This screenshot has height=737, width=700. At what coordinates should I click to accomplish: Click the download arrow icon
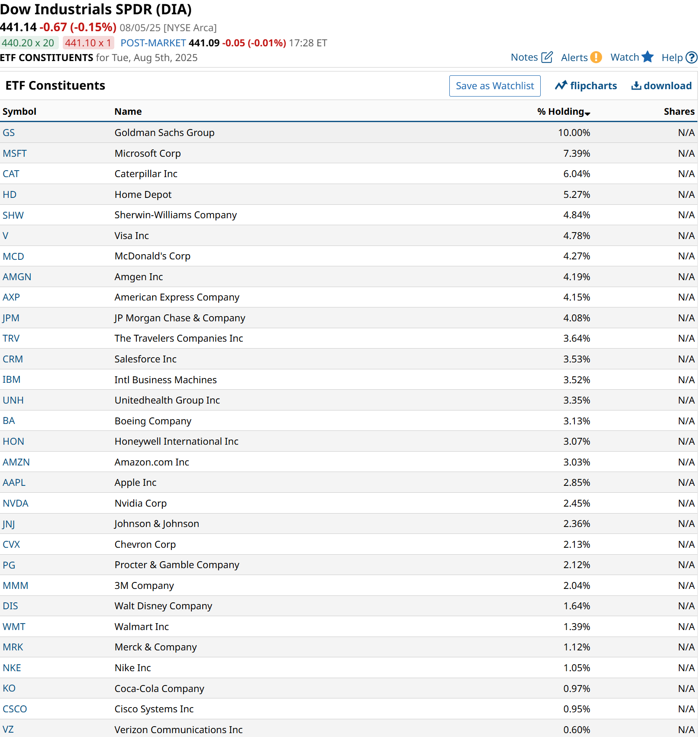coord(636,85)
